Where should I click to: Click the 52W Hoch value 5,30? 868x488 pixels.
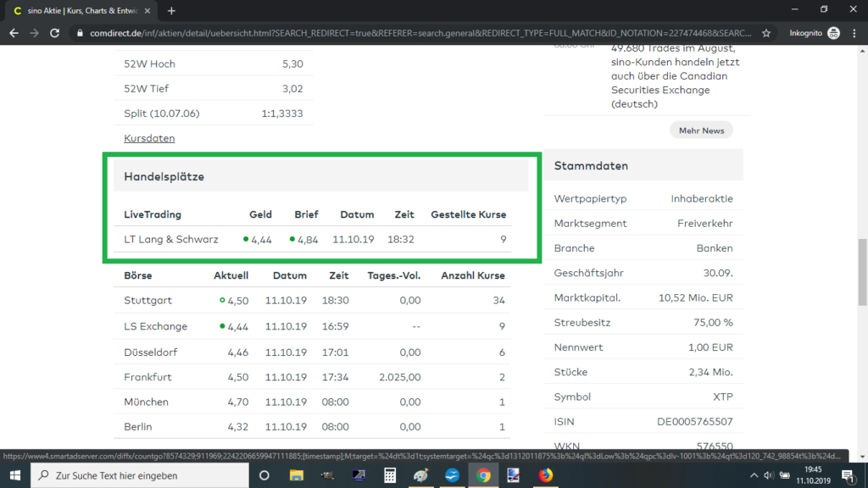(292, 64)
